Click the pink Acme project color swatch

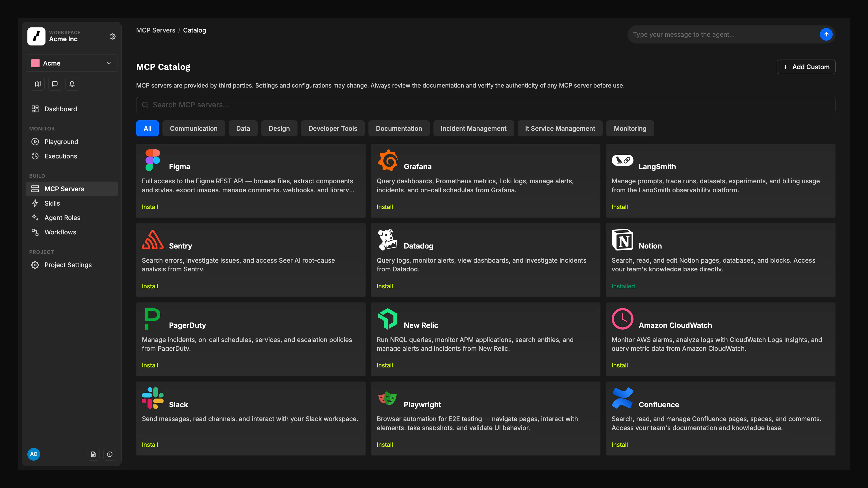[x=35, y=63]
